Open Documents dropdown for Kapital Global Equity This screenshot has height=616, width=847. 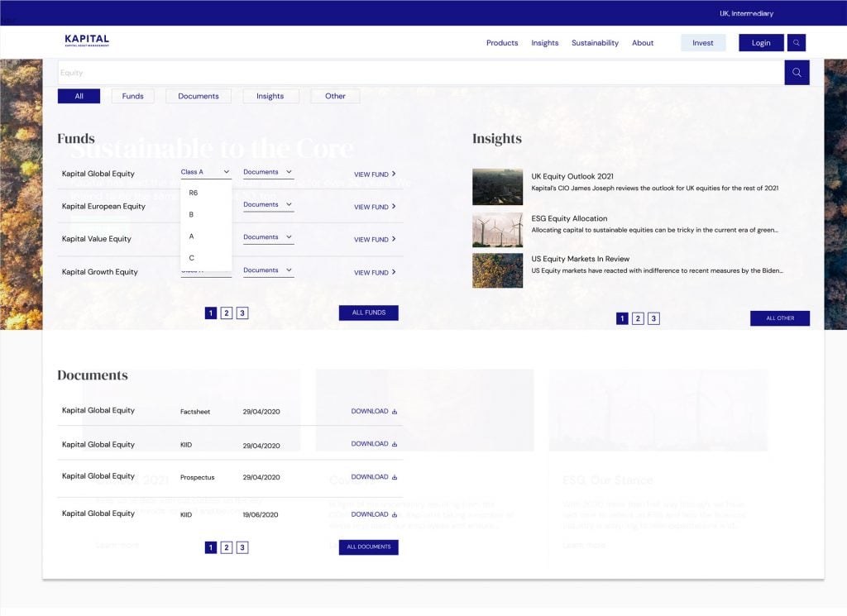pos(268,172)
